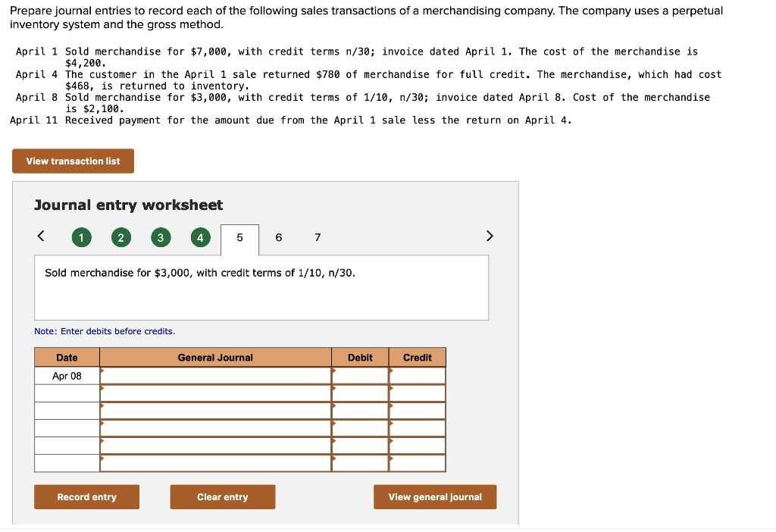Click the right navigation chevron

(489, 236)
